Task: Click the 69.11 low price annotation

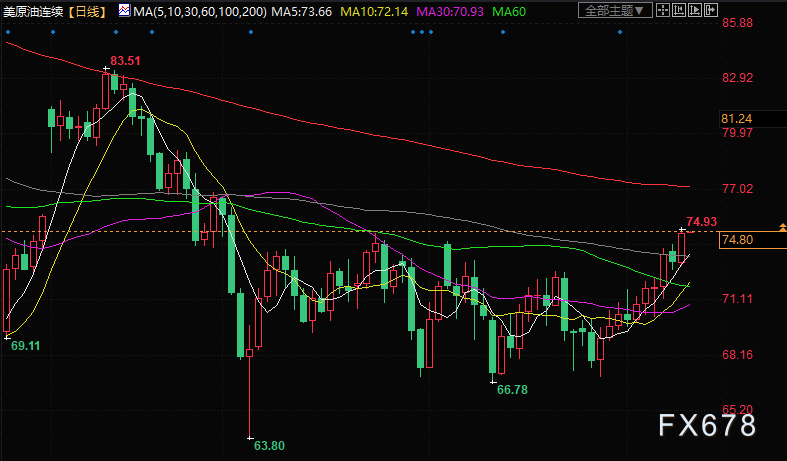Action: pyautogui.click(x=26, y=345)
